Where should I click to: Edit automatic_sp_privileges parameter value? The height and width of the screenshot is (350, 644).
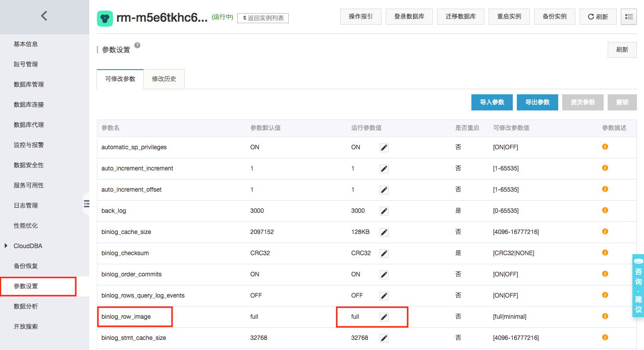coord(384,147)
